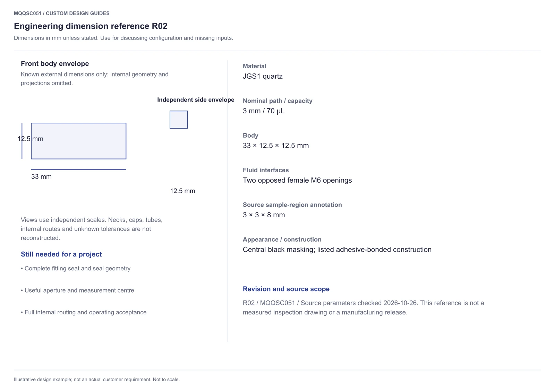Screen dimensions: 555x392
Task: Click 'Full internal routing and operating acceptance' bullet
Action: tap(84, 312)
